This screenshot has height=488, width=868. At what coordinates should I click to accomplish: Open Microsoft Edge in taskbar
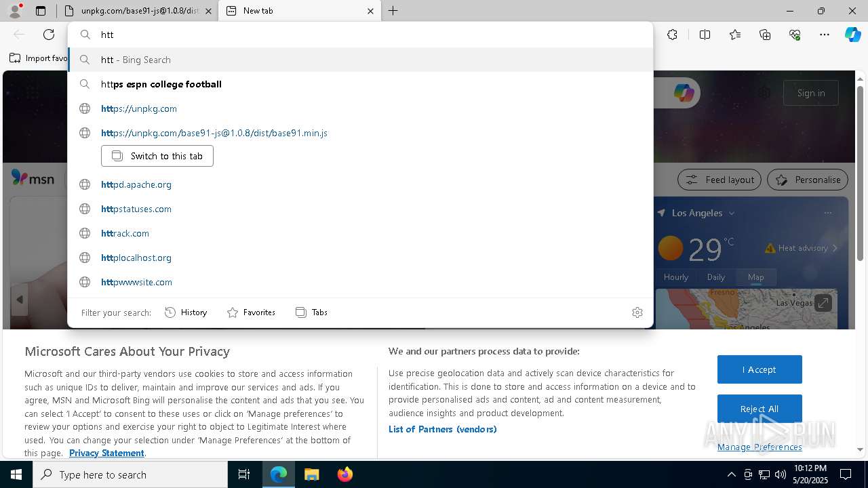(x=279, y=474)
